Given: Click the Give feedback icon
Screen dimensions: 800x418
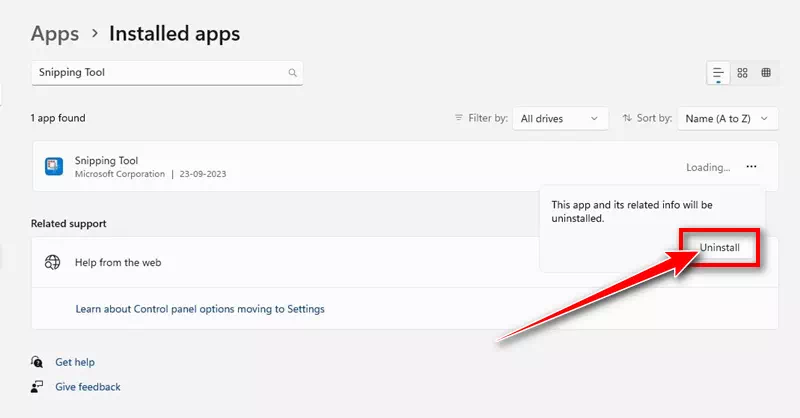Looking at the screenshot, I should 37,387.
